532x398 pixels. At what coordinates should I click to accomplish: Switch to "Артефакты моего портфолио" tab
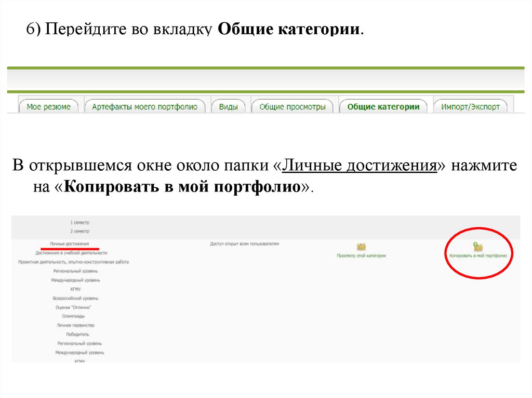pyautogui.click(x=144, y=107)
